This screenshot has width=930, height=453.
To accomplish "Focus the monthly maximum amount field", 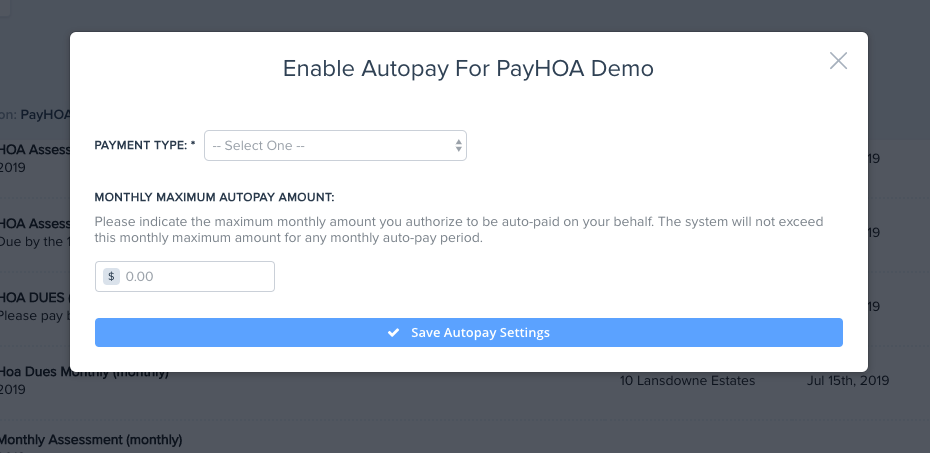I will point(195,277).
